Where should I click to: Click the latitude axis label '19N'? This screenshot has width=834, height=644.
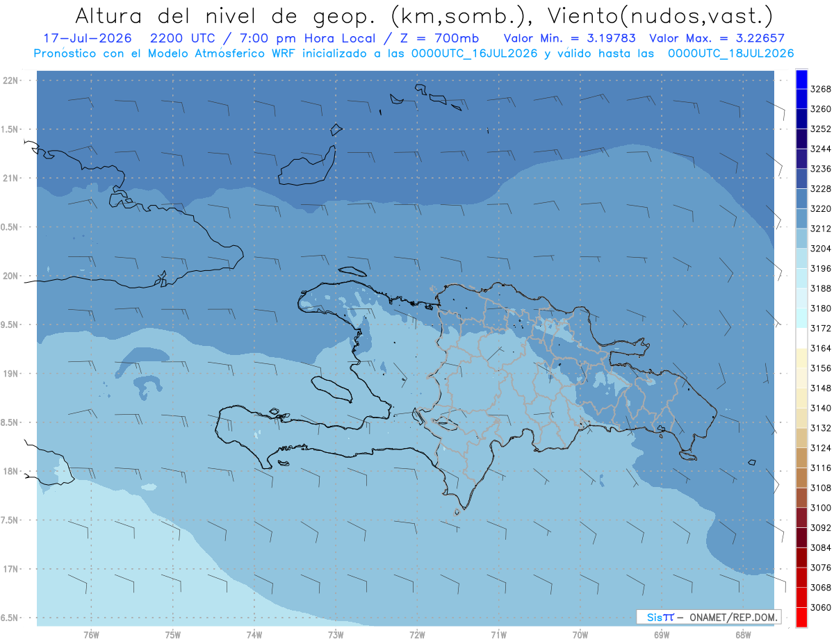pos(12,374)
